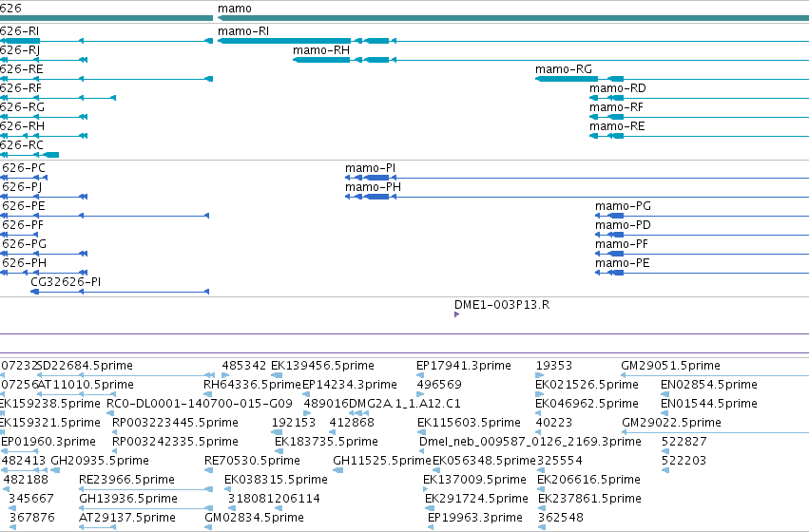
Task: Click the 626-PE coding feature
Action: (105, 216)
